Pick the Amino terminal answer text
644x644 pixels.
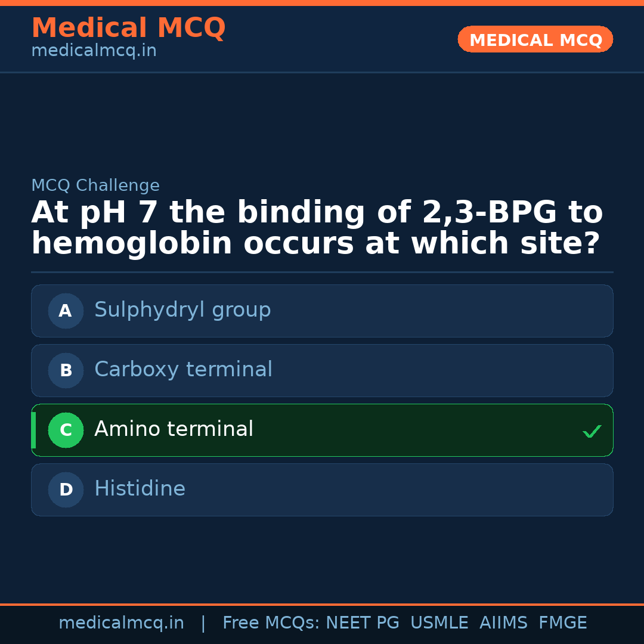174,429
